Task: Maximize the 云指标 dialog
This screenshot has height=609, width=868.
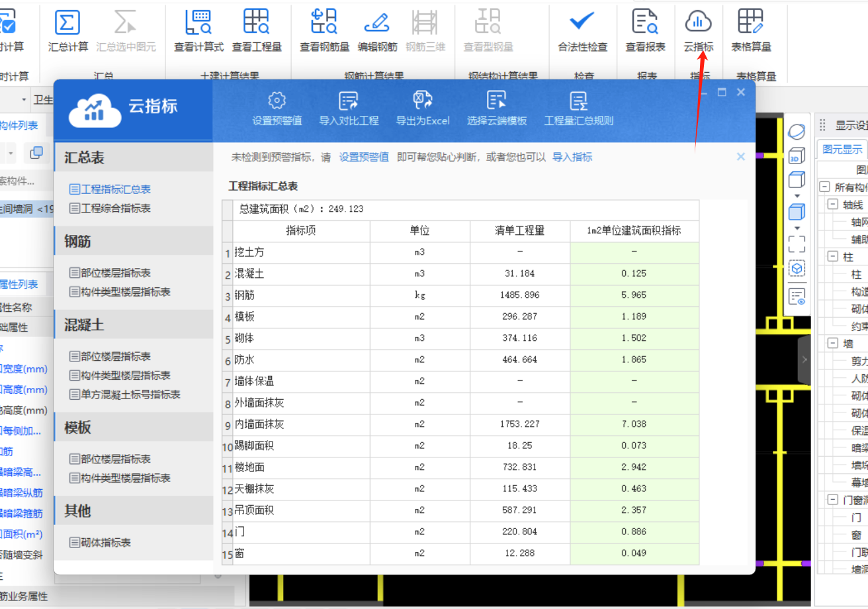Action: pyautogui.click(x=722, y=92)
